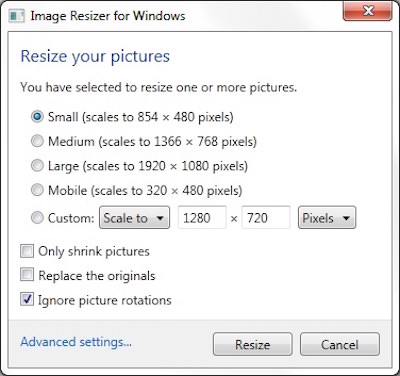The height and width of the screenshot is (376, 400).
Task: Check the Replace the originals box
Action: click(27, 275)
